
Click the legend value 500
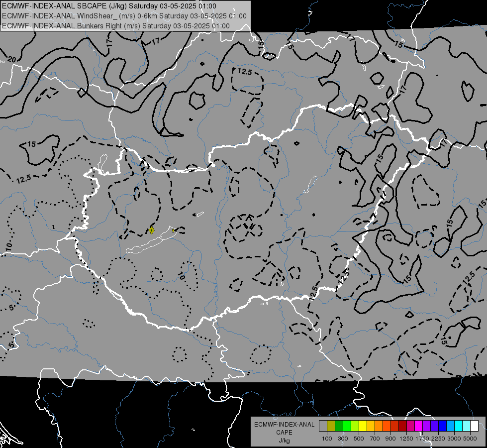click(359, 439)
